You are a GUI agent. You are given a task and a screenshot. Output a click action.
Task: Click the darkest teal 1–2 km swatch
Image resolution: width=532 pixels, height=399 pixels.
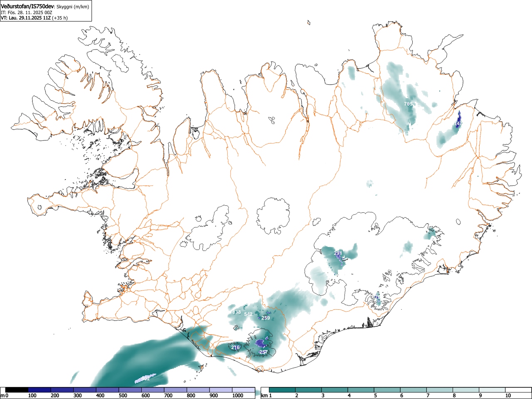[x=282, y=390]
